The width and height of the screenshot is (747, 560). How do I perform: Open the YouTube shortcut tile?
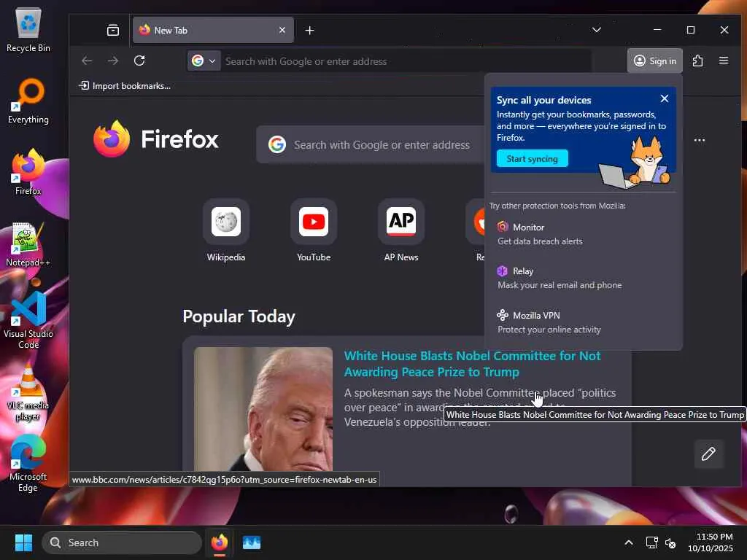point(314,231)
